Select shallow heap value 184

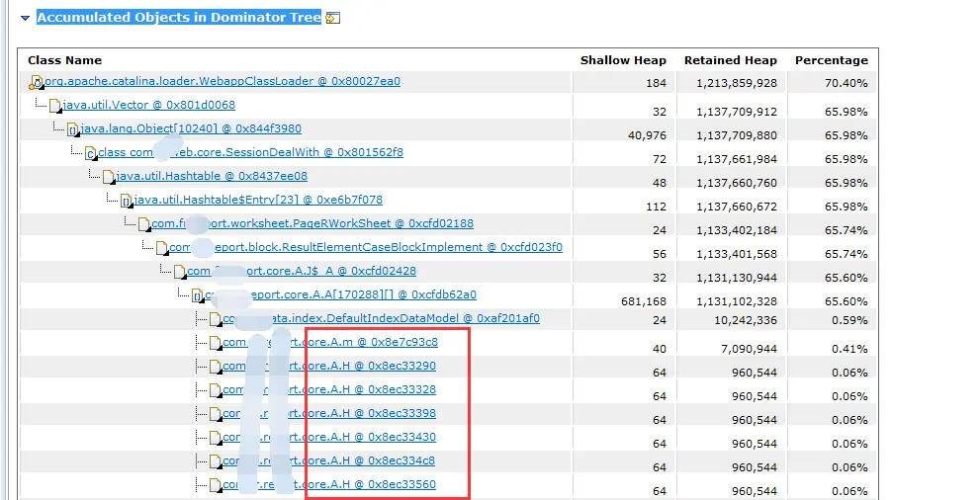pyautogui.click(x=657, y=83)
